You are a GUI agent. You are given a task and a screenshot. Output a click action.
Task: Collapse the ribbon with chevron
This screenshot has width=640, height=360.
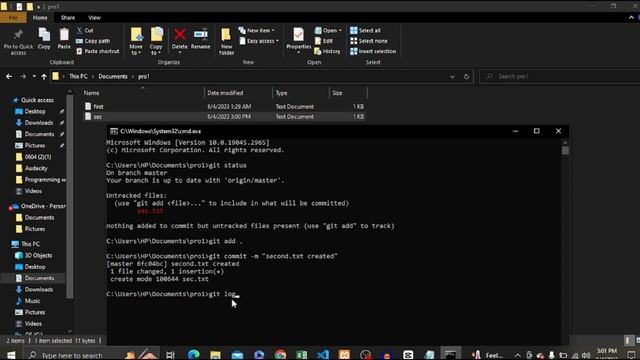631,18
